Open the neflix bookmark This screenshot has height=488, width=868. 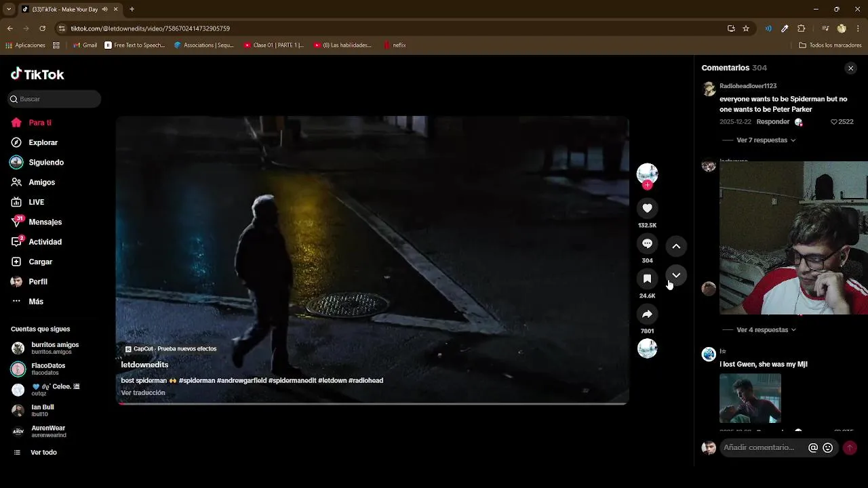(395, 45)
